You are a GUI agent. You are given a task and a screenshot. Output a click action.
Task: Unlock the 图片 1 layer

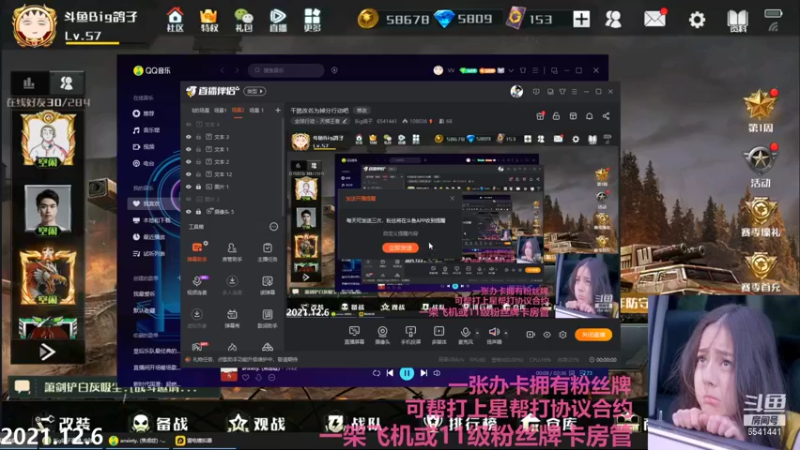coord(198,187)
